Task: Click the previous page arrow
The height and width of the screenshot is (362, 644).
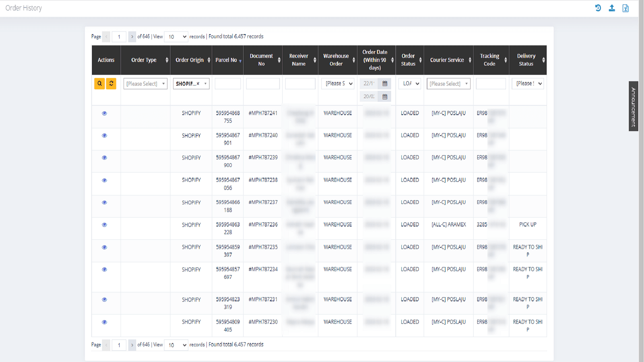Action: pos(106,37)
